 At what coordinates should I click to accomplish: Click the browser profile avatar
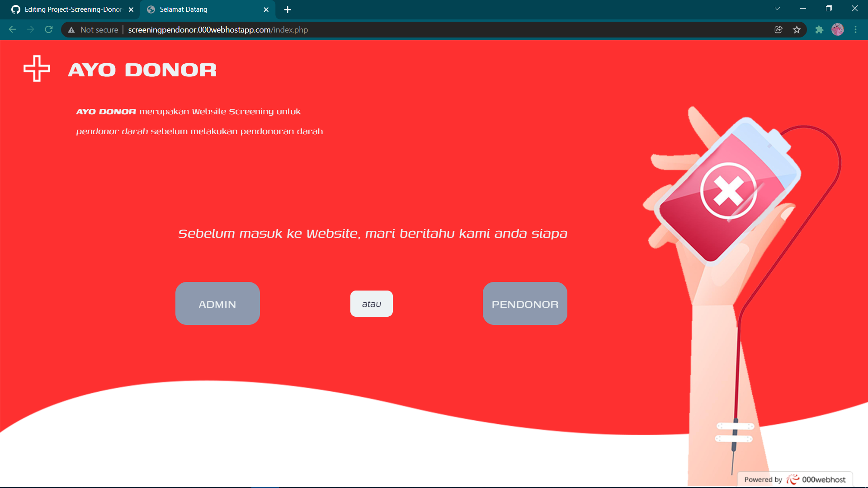838,29
